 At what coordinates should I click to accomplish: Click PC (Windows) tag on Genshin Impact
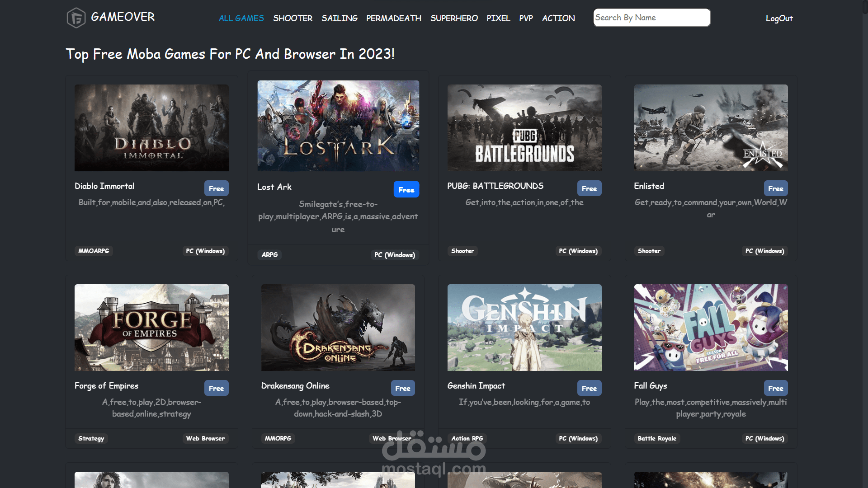click(x=578, y=438)
